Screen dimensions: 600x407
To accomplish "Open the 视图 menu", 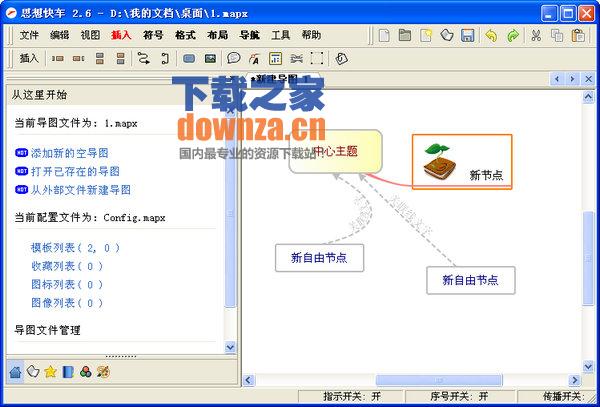I will pyautogui.click(x=90, y=35).
